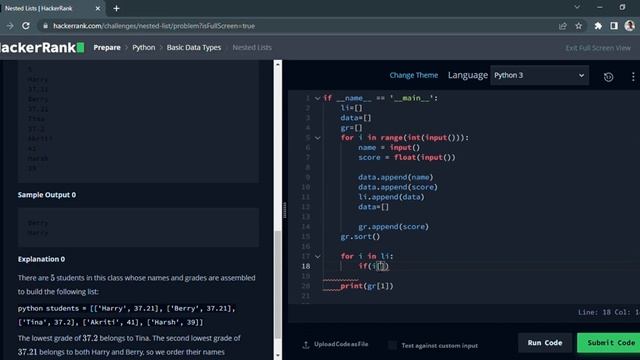Image resolution: width=640 pixels, height=360 pixels.
Task: Click the print(gr[1]) code line
Action: click(367, 286)
